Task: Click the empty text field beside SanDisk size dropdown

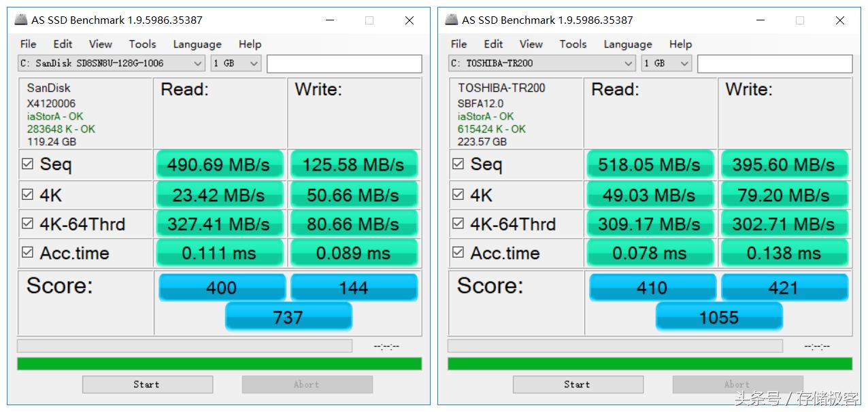Action: [x=344, y=64]
